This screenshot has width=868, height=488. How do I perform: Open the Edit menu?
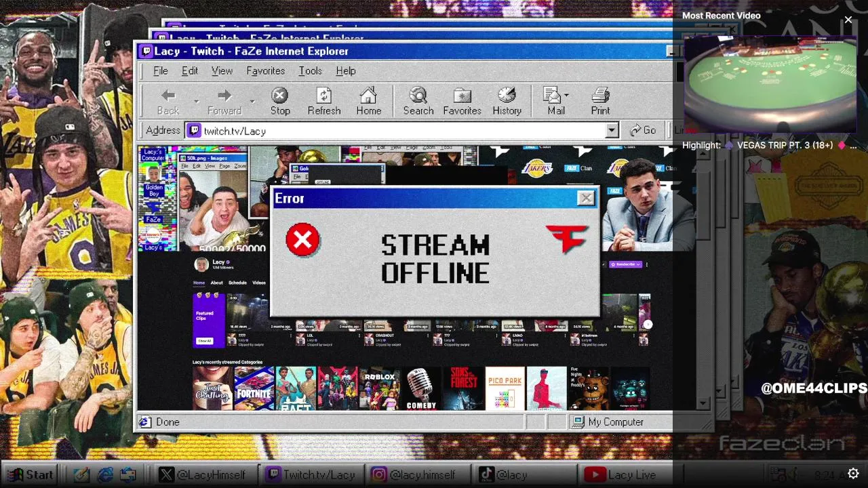[190, 70]
